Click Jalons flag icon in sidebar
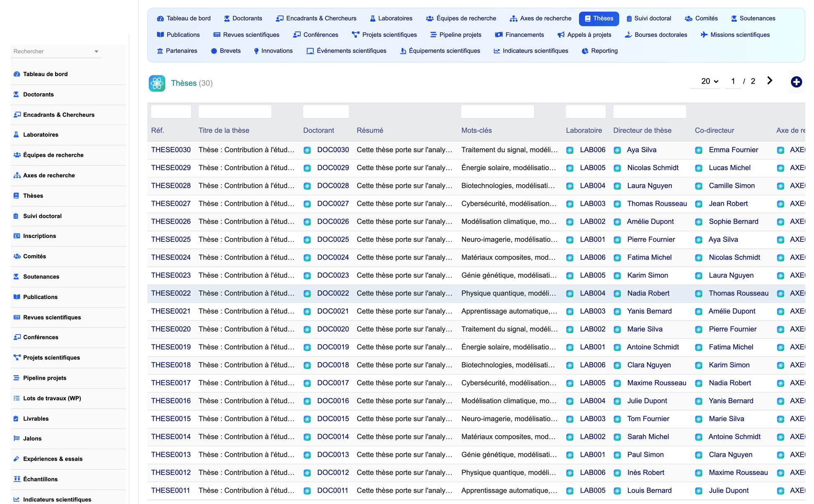The height and width of the screenshot is (504, 814). (17, 439)
